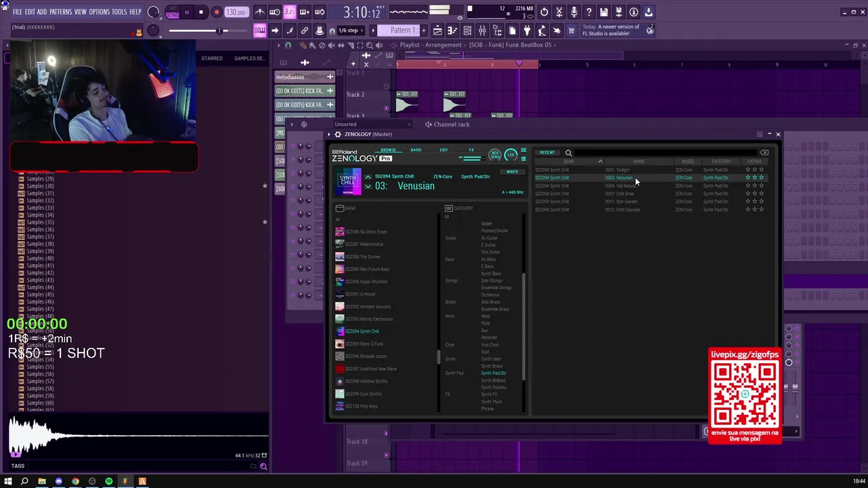Toggle PAT/SONG playback mode
868x488 pixels.
pos(172,12)
